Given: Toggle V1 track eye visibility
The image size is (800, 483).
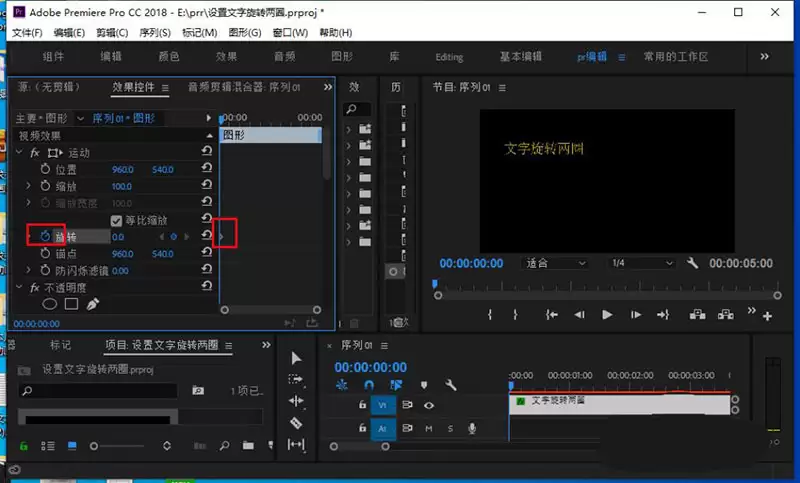Looking at the screenshot, I should point(429,405).
